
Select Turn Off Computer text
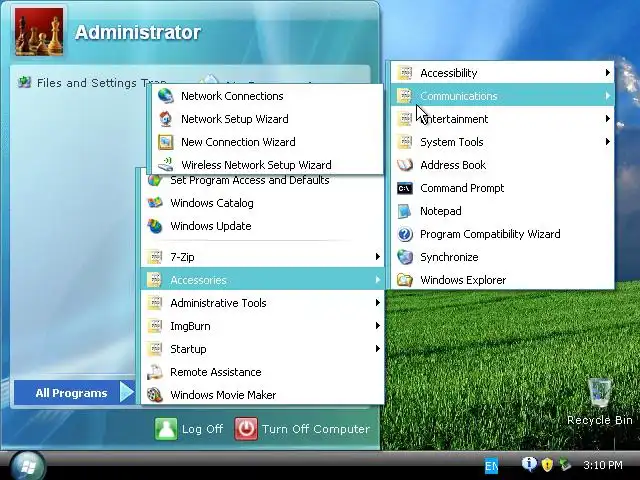click(x=316, y=429)
